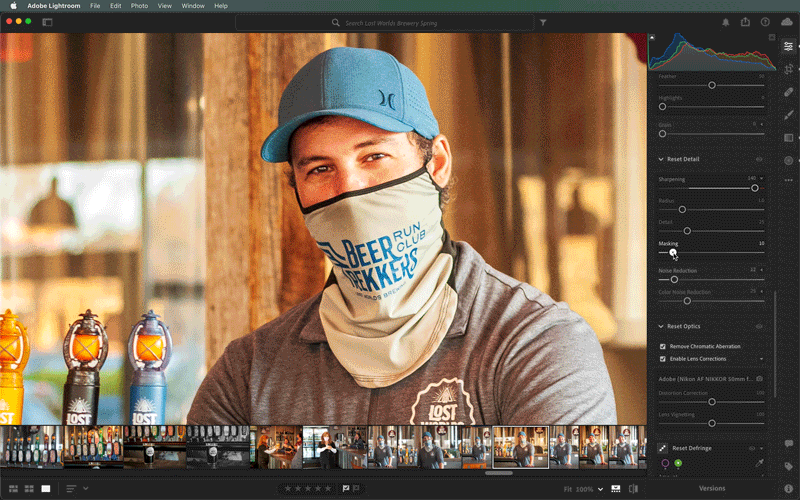The height and width of the screenshot is (500, 800).
Task: Expand Noise Reduction options arrow
Action: [x=762, y=269]
